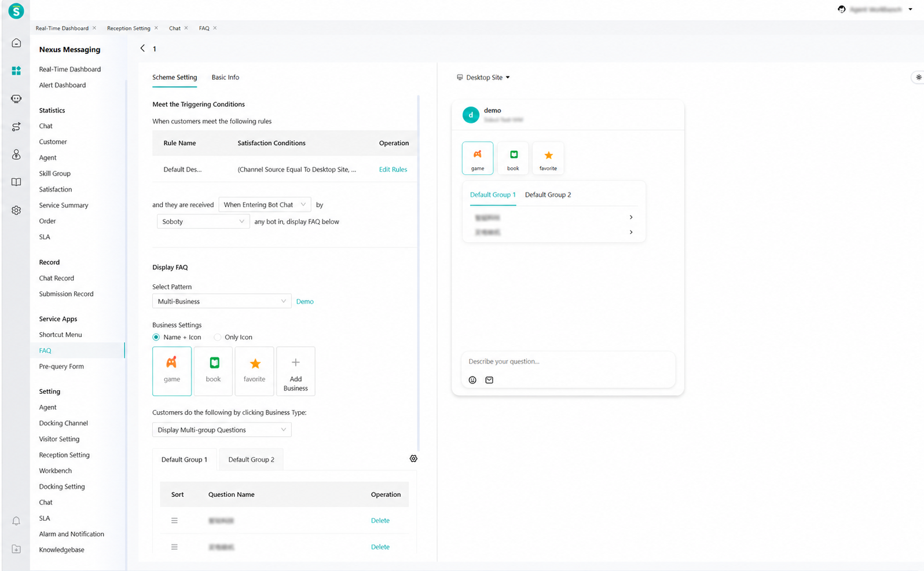Close the Reception Setting page tab

tap(156, 28)
